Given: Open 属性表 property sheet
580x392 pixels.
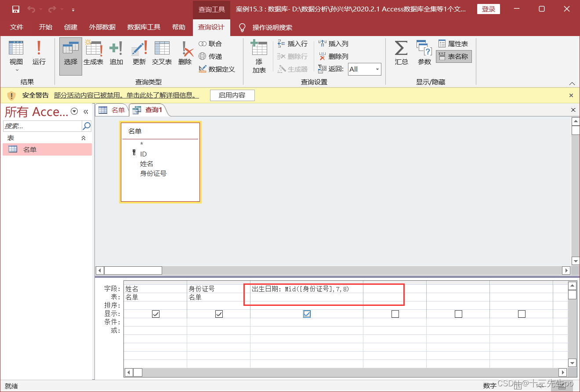Looking at the screenshot, I should coord(453,44).
